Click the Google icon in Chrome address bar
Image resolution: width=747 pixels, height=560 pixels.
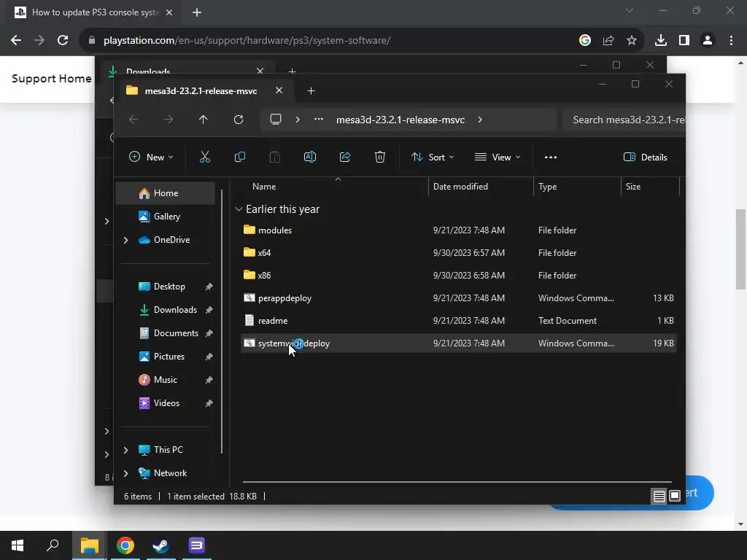pyautogui.click(x=585, y=41)
